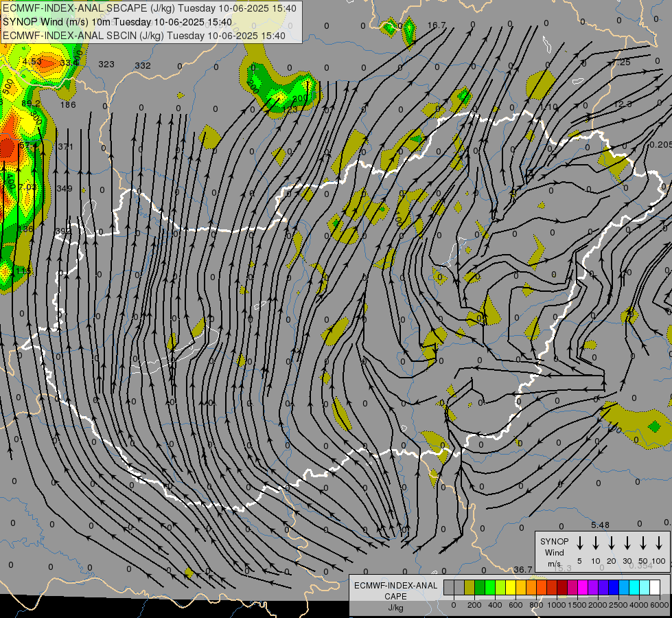Click the 10 m/s wind arrow in legend

coord(596,542)
